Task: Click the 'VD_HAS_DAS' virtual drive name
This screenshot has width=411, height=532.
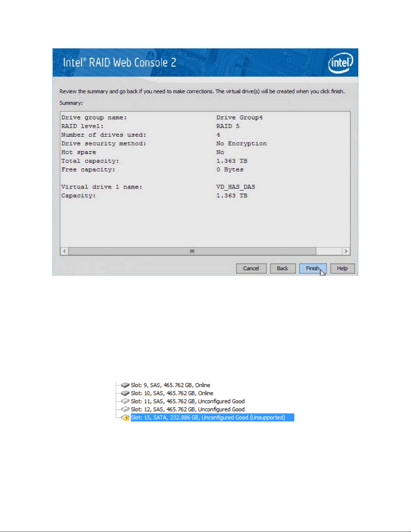Action: [x=236, y=187]
